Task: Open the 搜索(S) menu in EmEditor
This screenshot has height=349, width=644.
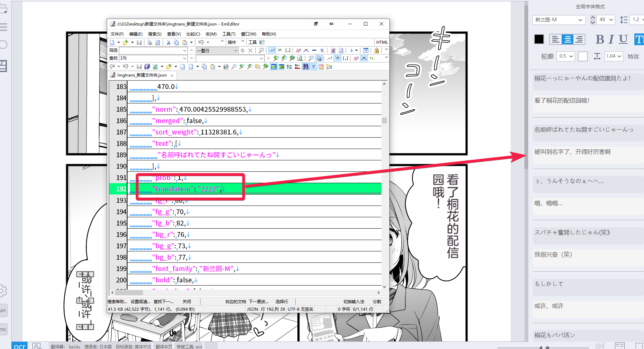Action: (x=154, y=34)
